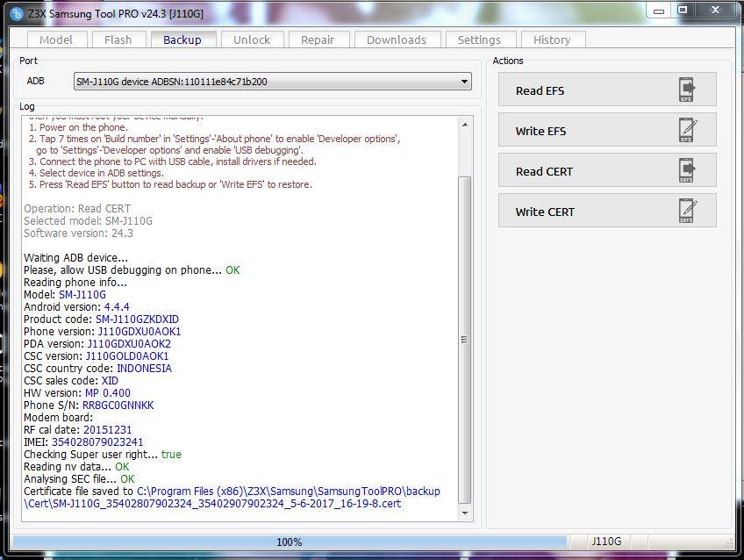Click the phone pencil icon on Write CERT
The width and height of the screenshot is (744, 560).
(x=688, y=211)
